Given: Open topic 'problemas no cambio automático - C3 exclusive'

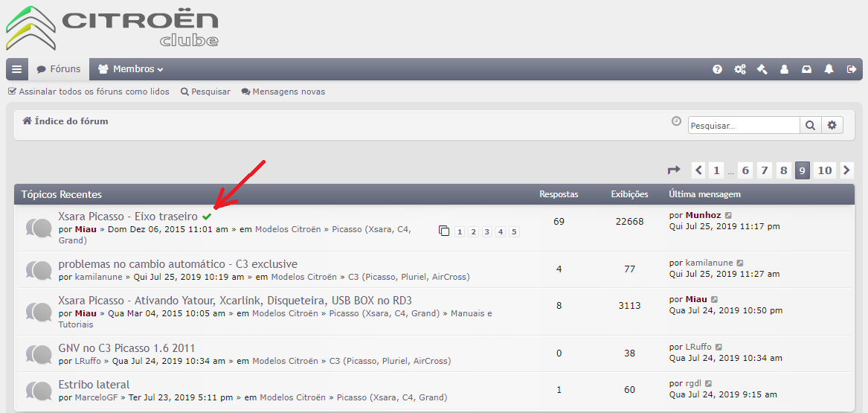Looking at the screenshot, I should coord(178,263).
